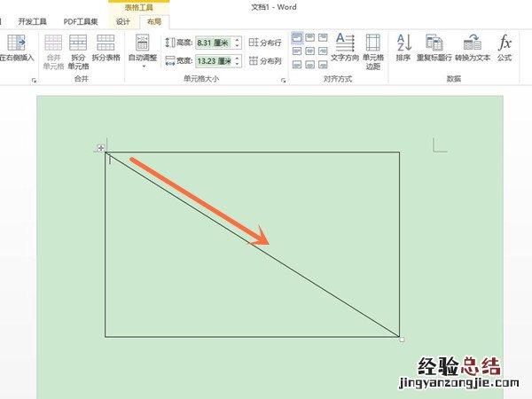This screenshot has height=399, width=532.
Task: Sort table data (排序)
Action: pyautogui.click(x=403, y=48)
